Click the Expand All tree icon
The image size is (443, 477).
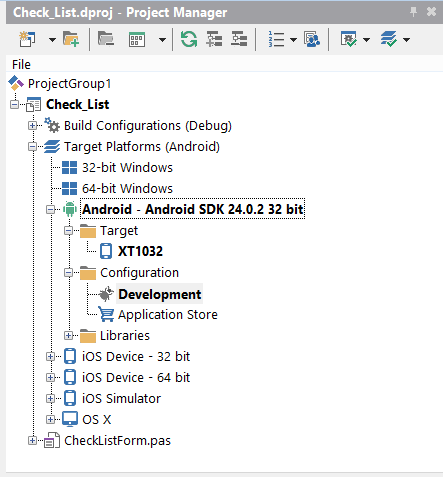[214, 39]
